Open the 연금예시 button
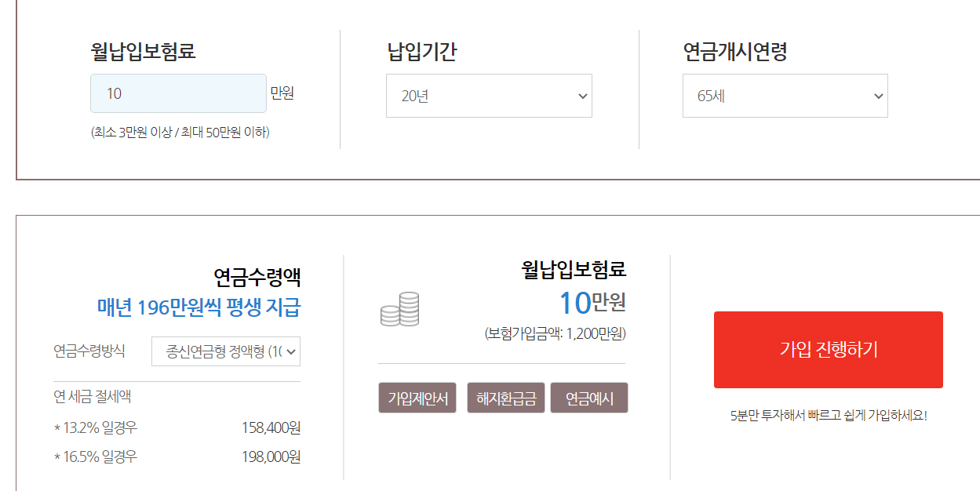 pos(589,398)
